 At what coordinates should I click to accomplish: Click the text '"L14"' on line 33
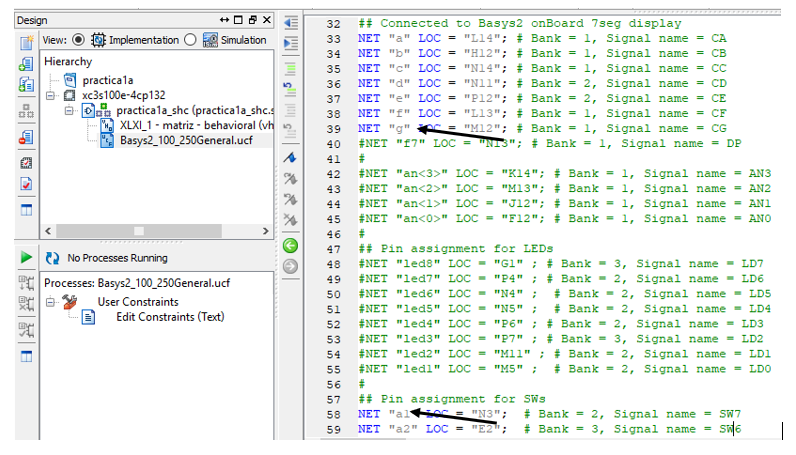(x=482, y=38)
